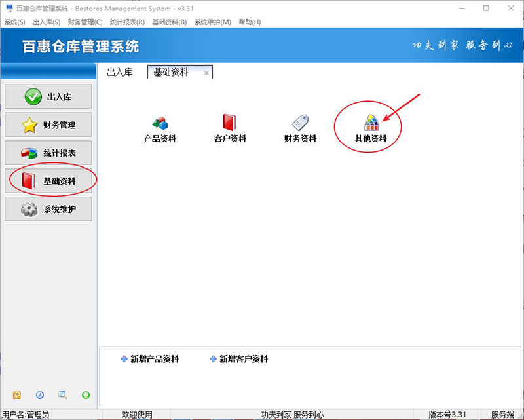Switch to the 出入库 tab
Image resolution: width=524 pixels, height=420 pixels.
click(119, 72)
